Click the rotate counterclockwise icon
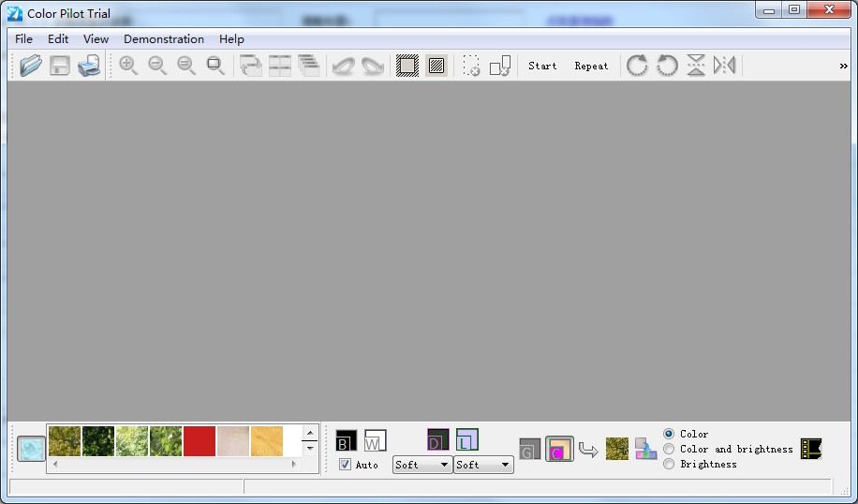 click(x=667, y=66)
